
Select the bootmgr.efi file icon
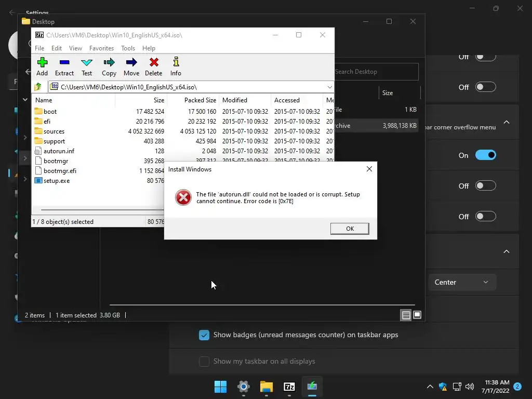click(38, 170)
